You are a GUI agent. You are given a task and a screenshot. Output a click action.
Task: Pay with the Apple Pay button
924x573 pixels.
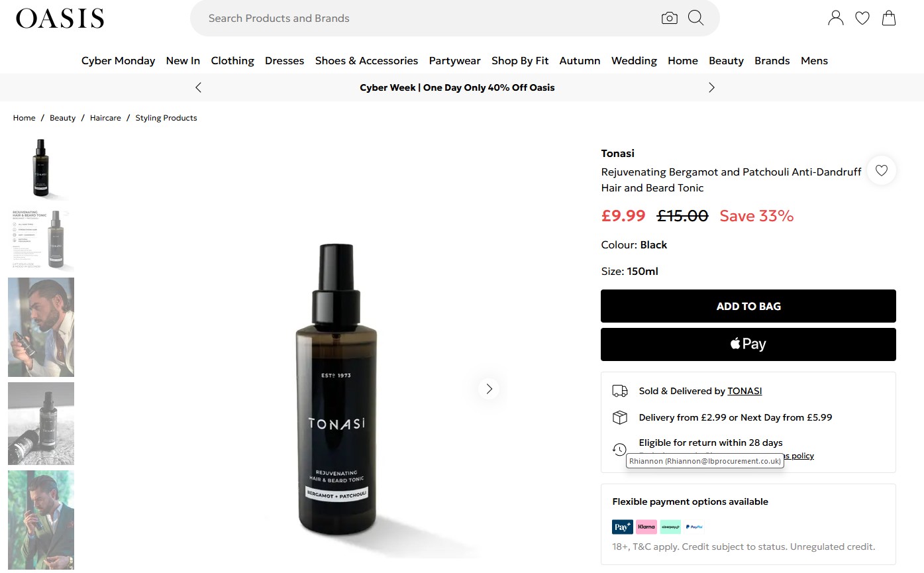748,344
